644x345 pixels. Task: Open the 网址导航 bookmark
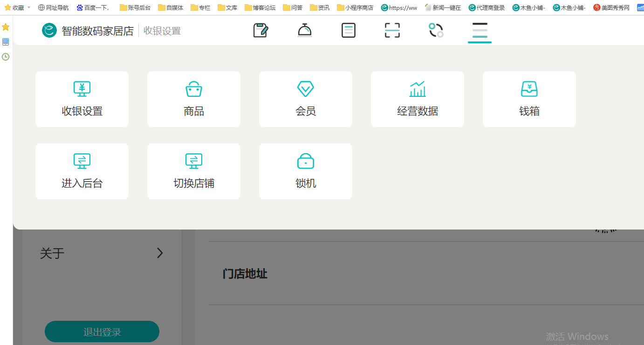click(54, 7)
